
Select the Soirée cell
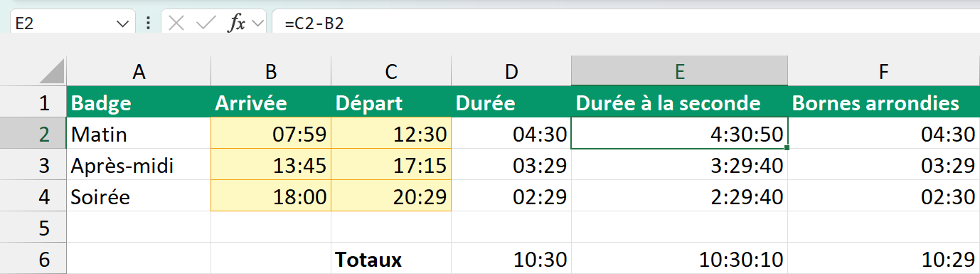click(139, 196)
